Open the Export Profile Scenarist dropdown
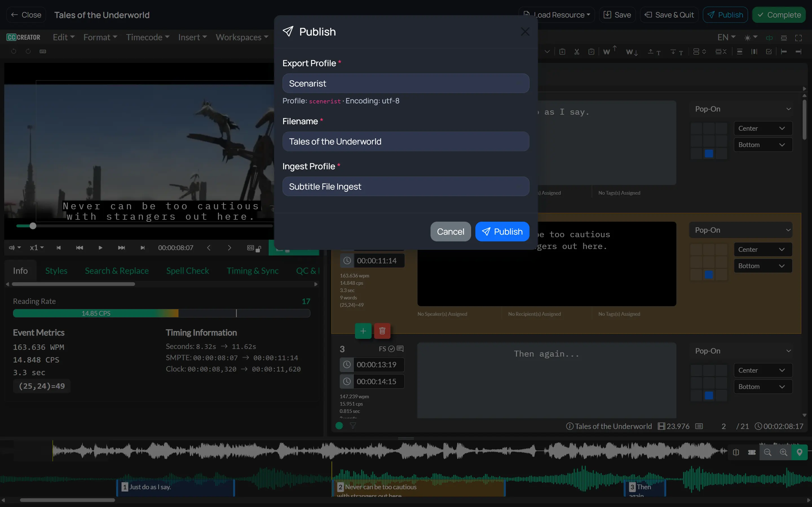This screenshot has height=507, width=812. click(406, 83)
